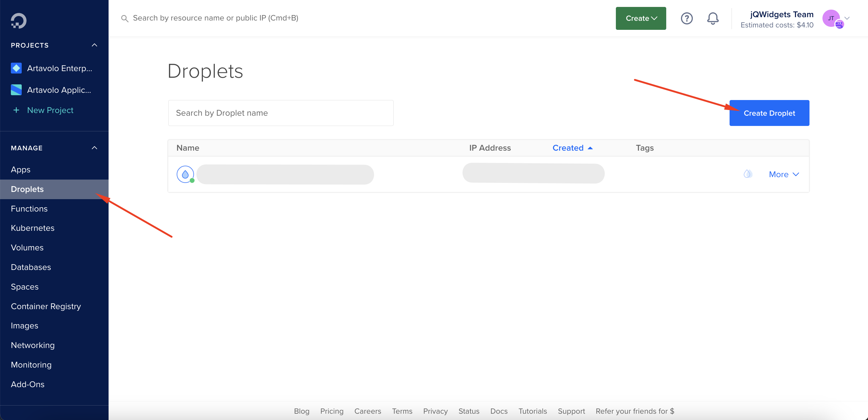Open Container Registry in sidebar

tap(46, 306)
